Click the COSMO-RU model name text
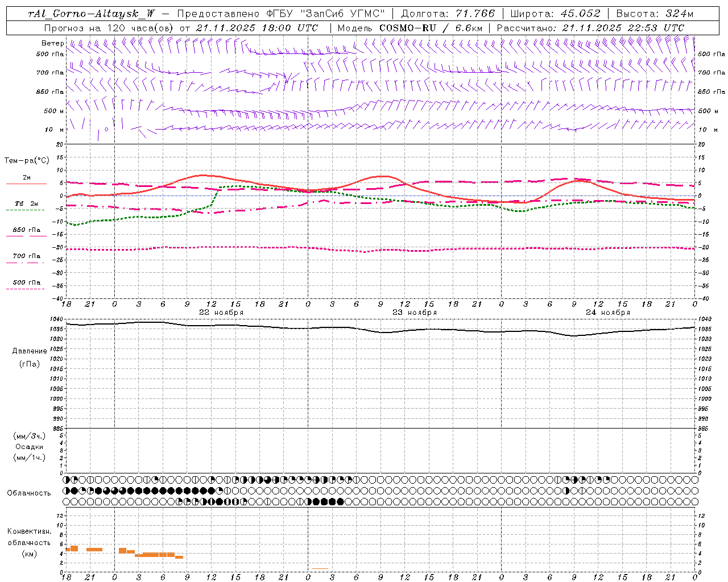Screen dimensions: 728x582 click(412, 27)
